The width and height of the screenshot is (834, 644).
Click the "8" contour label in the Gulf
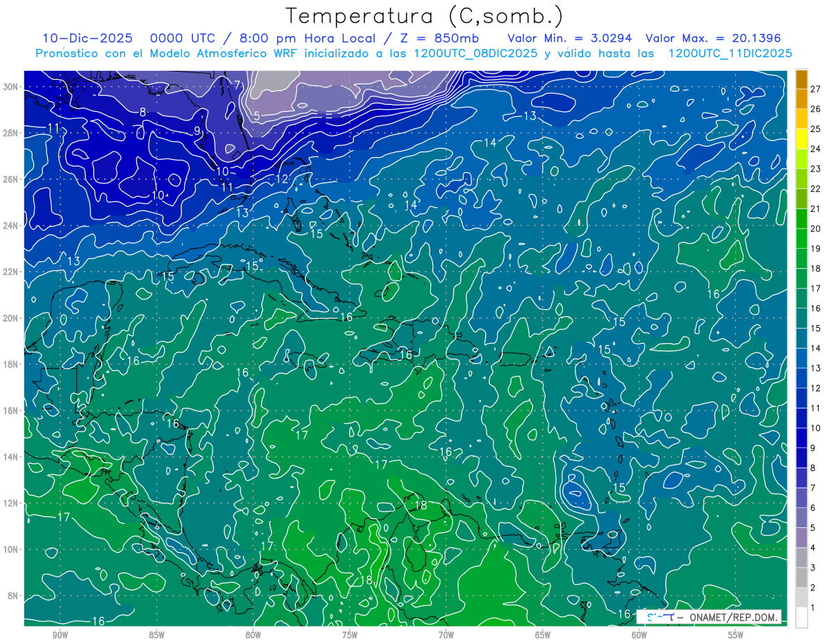(142, 112)
